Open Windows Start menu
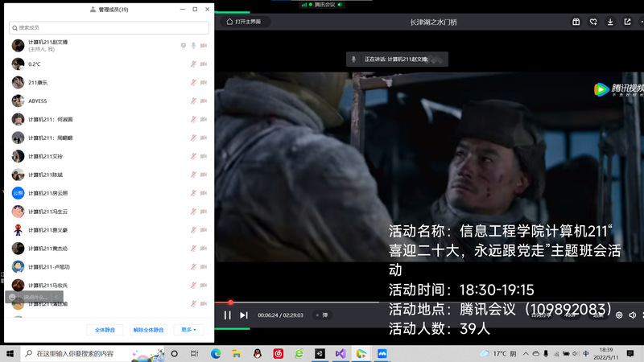Image resolution: width=644 pixels, height=362 pixels. pyautogui.click(x=10, y=353)
